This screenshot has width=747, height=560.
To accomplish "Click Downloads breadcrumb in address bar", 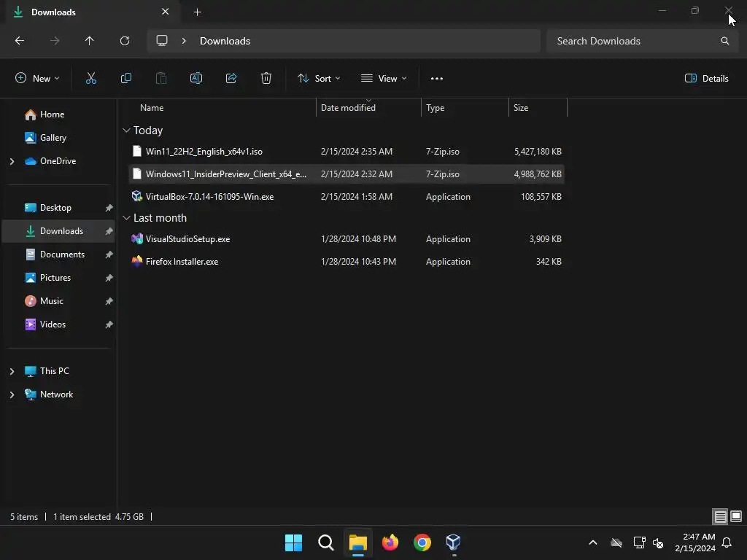I will pyautogui.click(x=225, y=41).
